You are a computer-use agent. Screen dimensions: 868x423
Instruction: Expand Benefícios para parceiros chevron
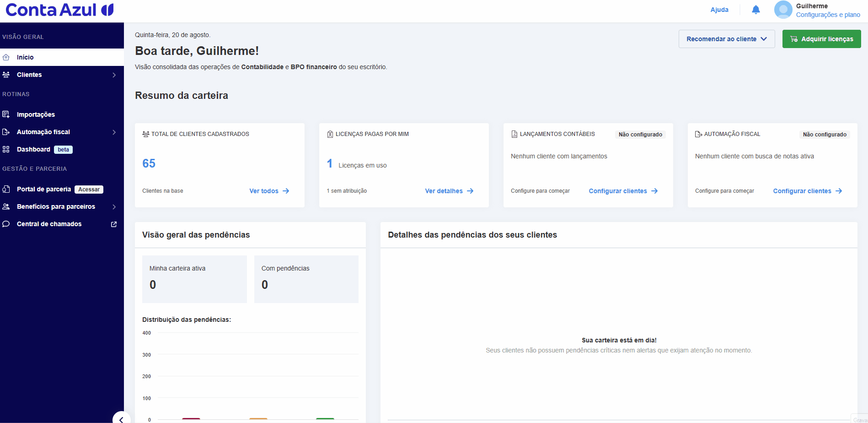pyautogui.click(x=114, y=207)
